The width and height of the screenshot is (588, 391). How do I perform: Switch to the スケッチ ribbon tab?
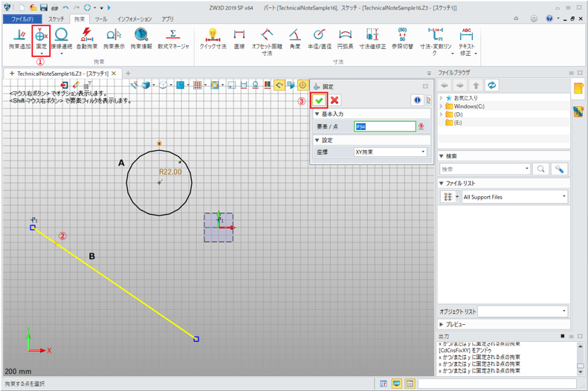coord(56,19)
